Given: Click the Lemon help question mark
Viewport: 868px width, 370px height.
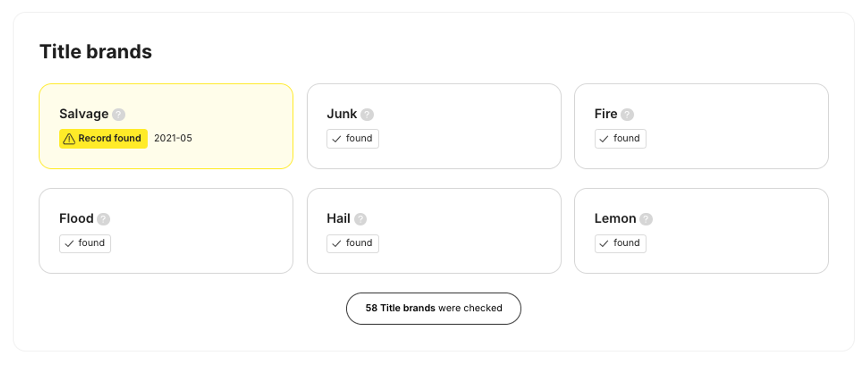Looking at the screenshot, I should [x=646, y=219].
